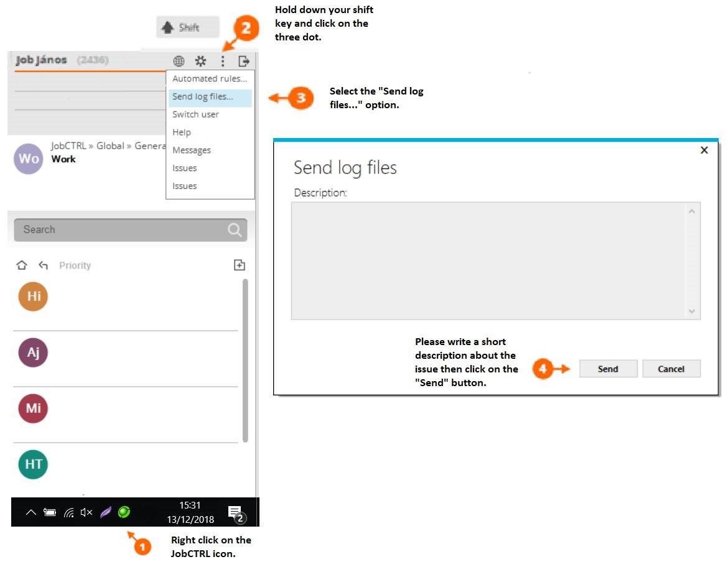
Task: Click the green JobCTRL tray icon
Action: tap(124, 512)
